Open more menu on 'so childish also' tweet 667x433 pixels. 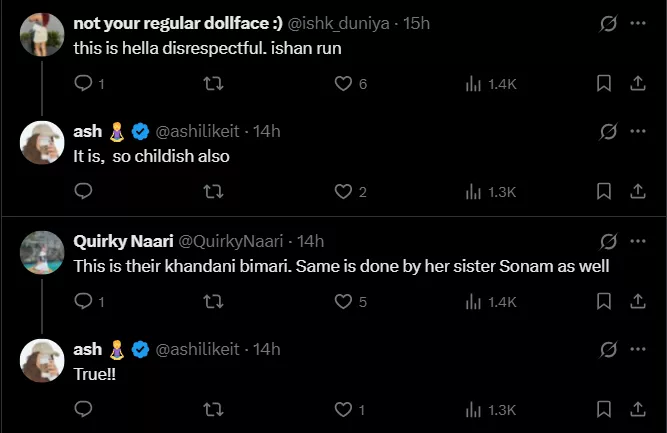638,131
